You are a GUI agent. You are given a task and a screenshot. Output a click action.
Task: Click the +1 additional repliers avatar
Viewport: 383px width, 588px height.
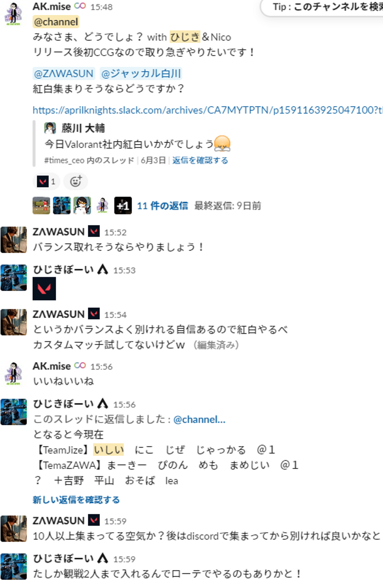coord(123,206)
